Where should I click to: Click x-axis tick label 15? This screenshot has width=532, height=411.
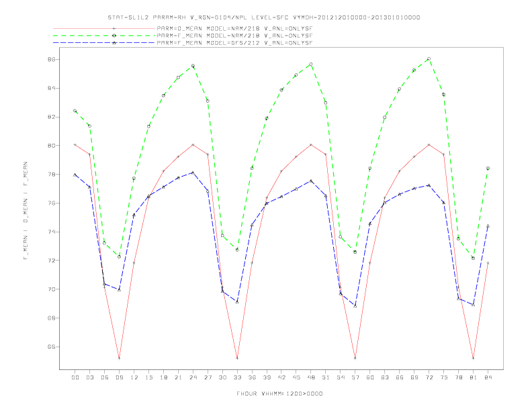(x=148, y=377)
